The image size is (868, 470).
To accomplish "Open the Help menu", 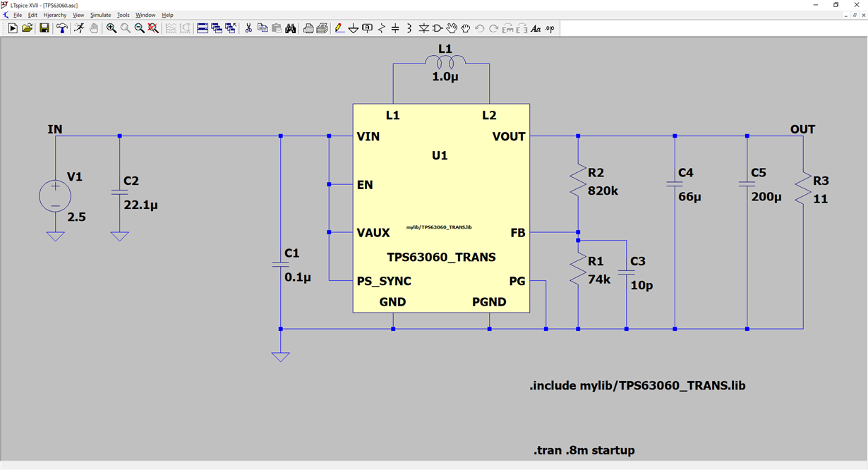I will click(167, 15).
